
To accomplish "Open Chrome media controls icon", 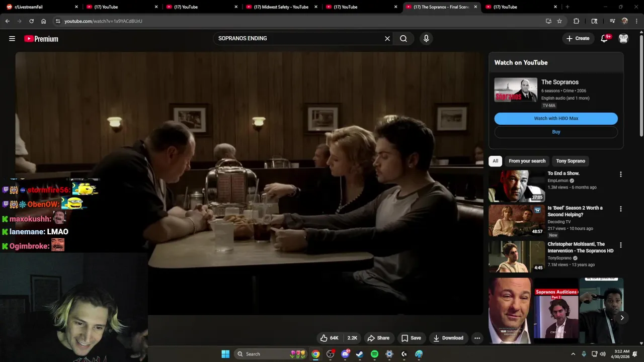I will point(612,21).
